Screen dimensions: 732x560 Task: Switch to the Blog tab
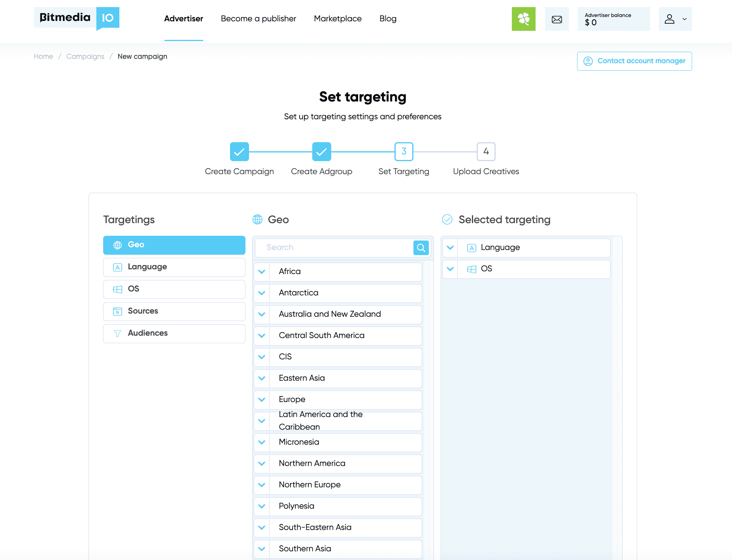388,19
